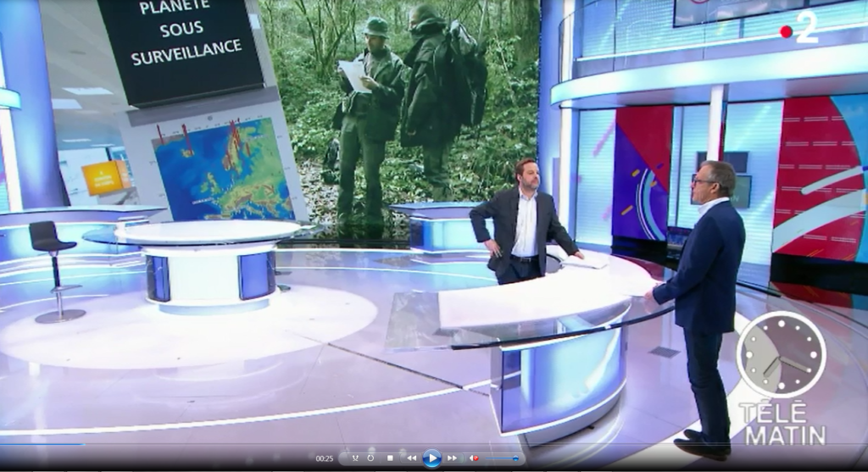868x472 pixels.
Task: Click the blue round Play button
Action: coord(432,458)
